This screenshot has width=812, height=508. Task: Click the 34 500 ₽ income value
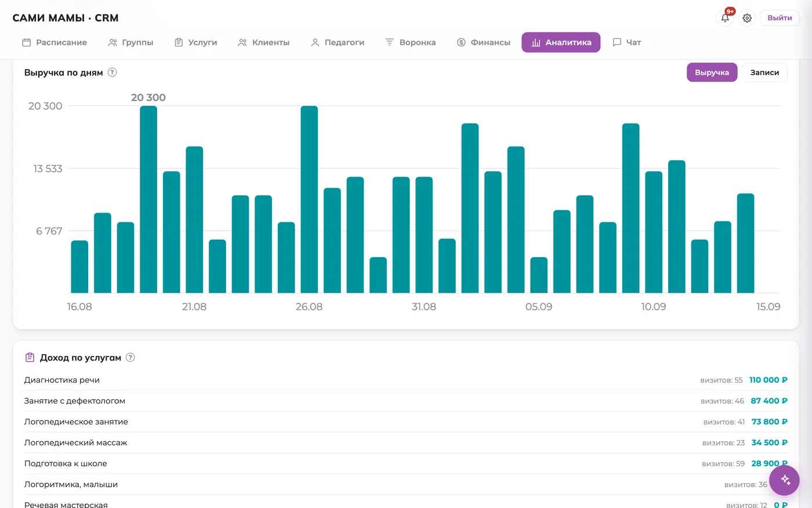[770, 443]
